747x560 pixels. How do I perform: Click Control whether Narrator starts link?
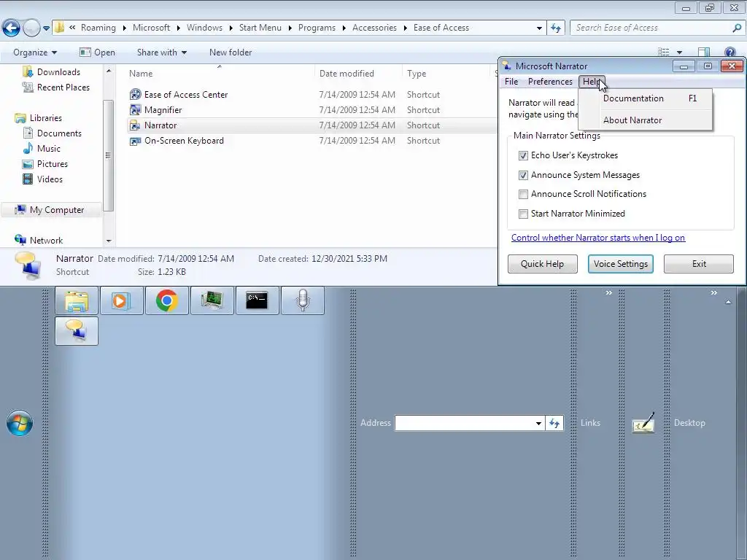pyautogui.click(x=598, y=238)
